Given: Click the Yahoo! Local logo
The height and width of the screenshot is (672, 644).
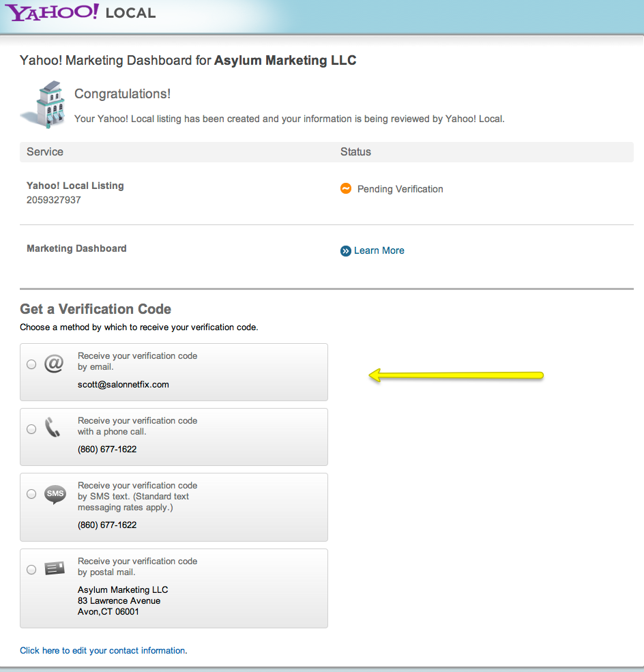Looking at the screenshot, I should click(82, 12).
